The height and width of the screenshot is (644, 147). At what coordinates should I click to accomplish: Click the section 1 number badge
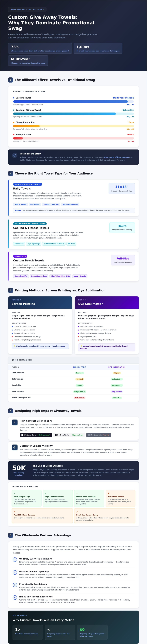[10, 80]
